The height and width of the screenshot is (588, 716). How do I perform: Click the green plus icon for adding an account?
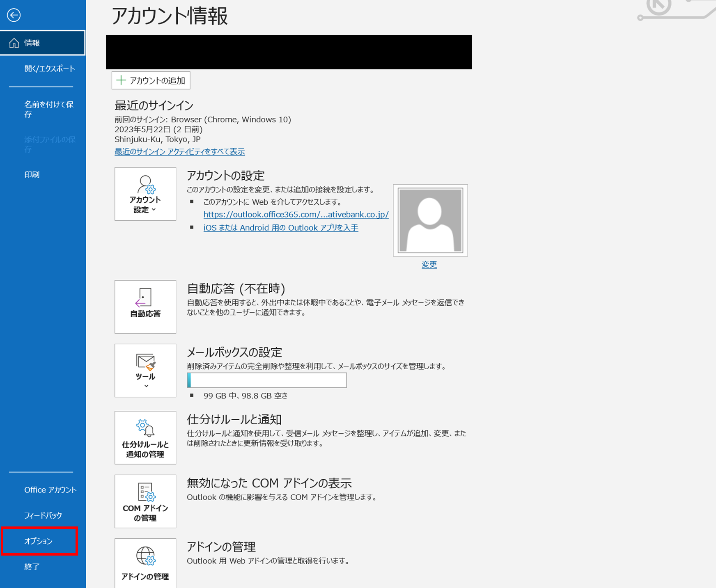[121, 80]
